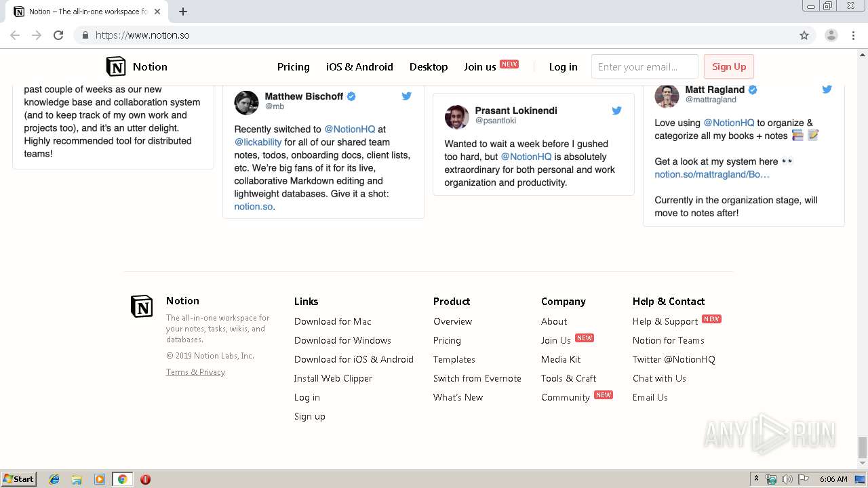The image size is (868, 488).
Task: Open Twitter @NotionHQ footer link
Action: (x=674, y=359)
